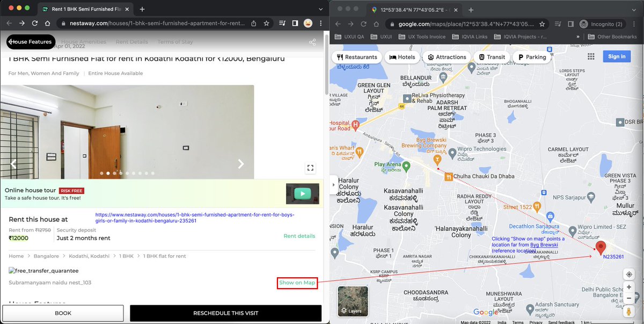Click RESCHEDULE THIS VISIT button
This screenshot has width=644, height=324.
(225, 313)
